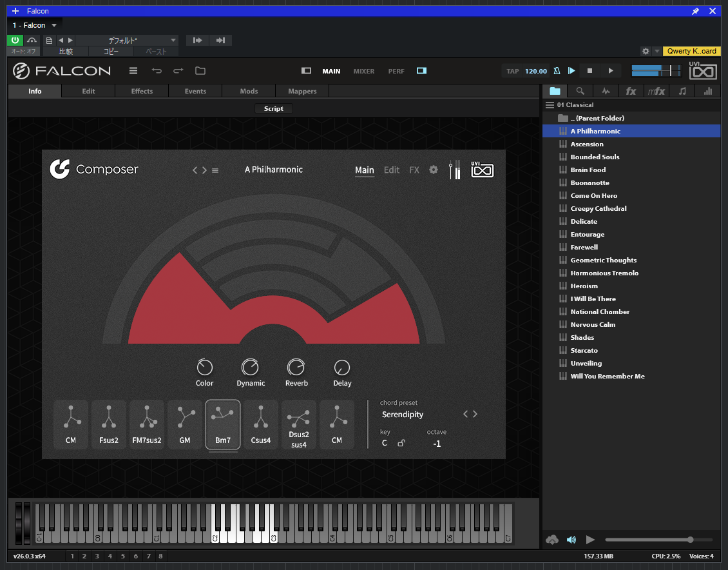The height and width of the screenshot is (570, 728).
Task: Select the Bm7 chord pad
Action: click(x=223, y=424)
